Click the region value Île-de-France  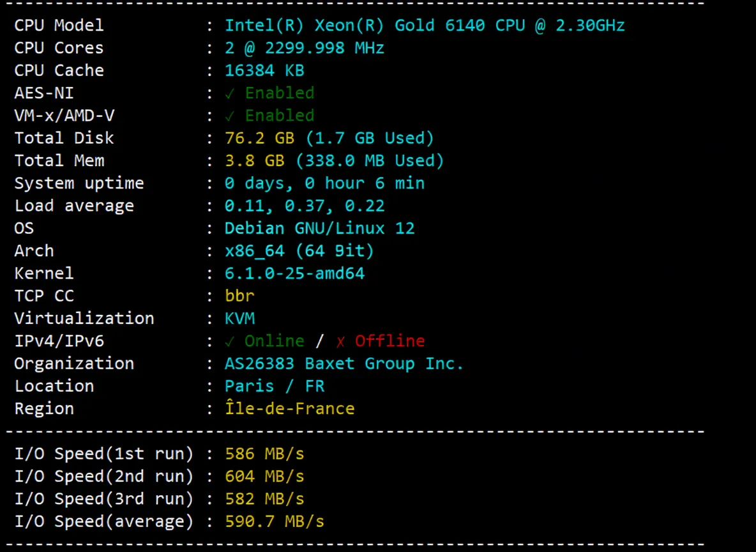coord(290,408)
